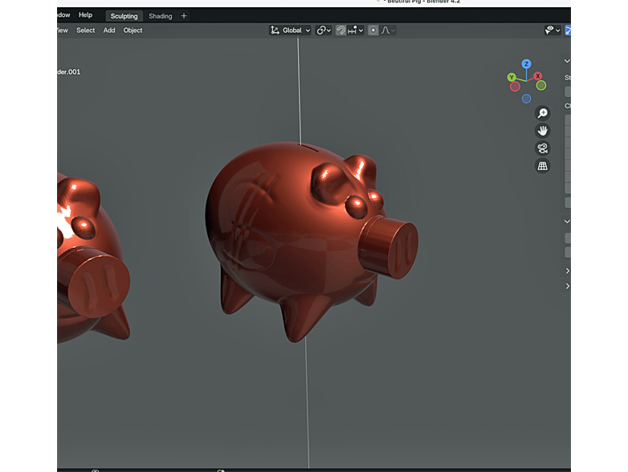
Task: Toggle the camera view icon
Action: pos(542,148)
